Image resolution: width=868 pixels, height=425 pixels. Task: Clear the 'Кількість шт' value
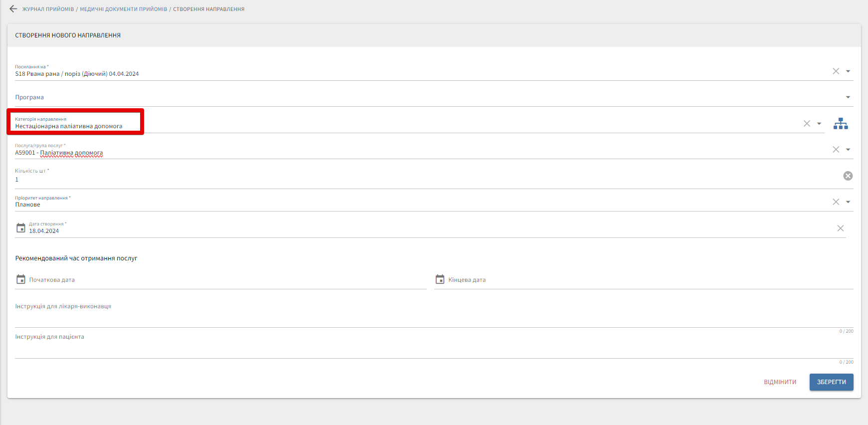pyautogui.click(x=848, y=176)
